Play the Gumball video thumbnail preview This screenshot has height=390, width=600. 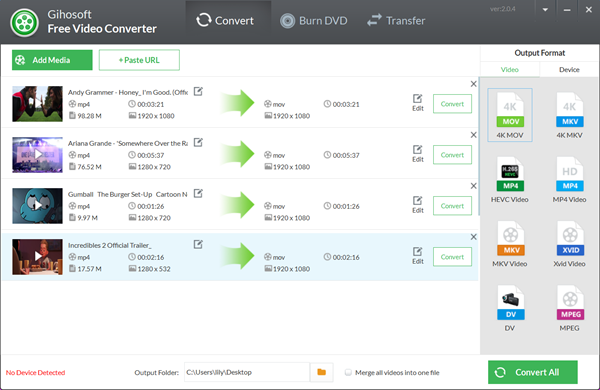tap(38, 206)
